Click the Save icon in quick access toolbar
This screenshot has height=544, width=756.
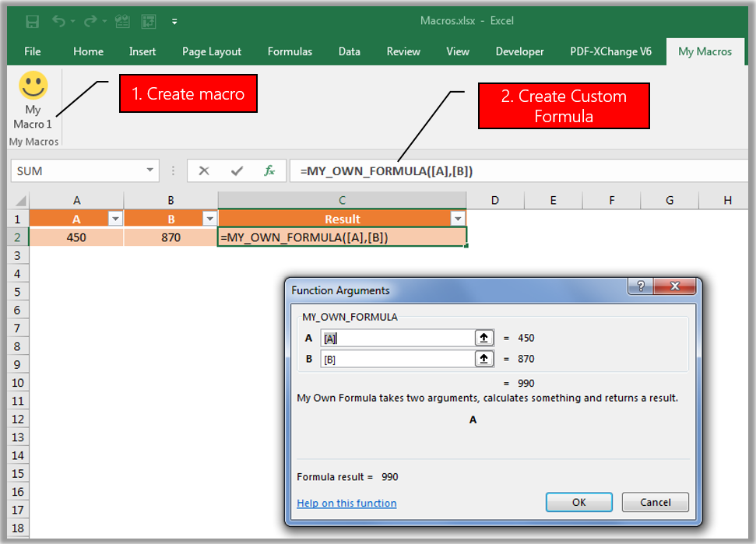(32, 21)
